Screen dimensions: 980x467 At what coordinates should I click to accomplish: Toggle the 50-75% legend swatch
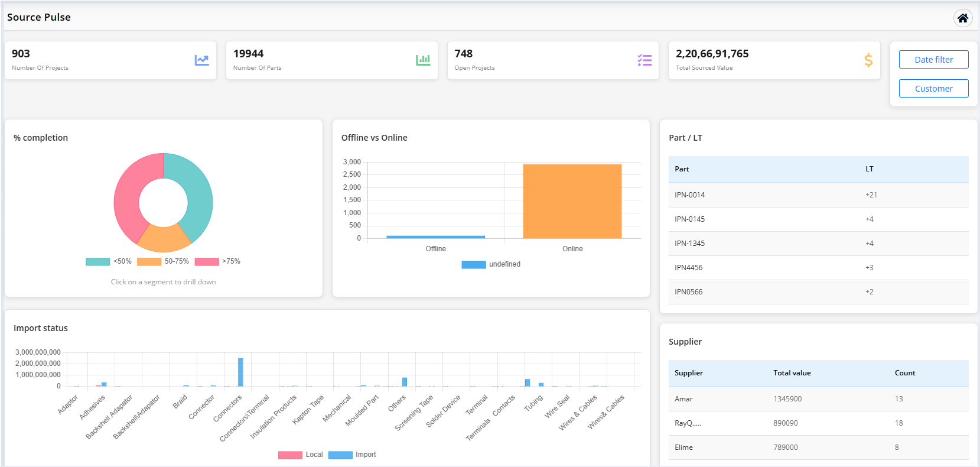tap(149, 261)
